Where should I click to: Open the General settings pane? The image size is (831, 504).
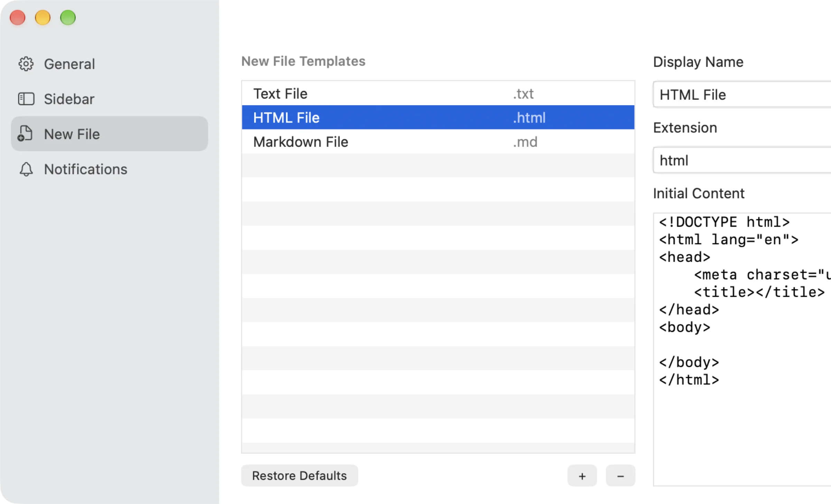[109, 64]
